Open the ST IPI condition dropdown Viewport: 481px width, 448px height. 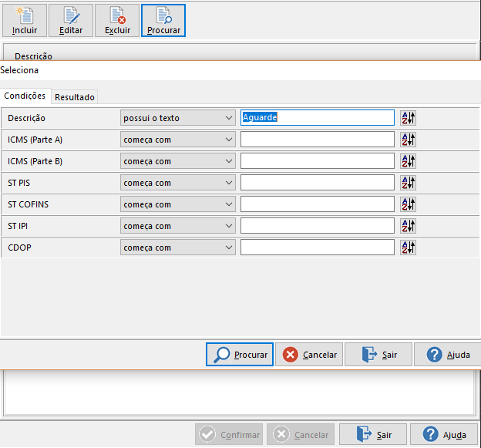click(x=178, y=226)
